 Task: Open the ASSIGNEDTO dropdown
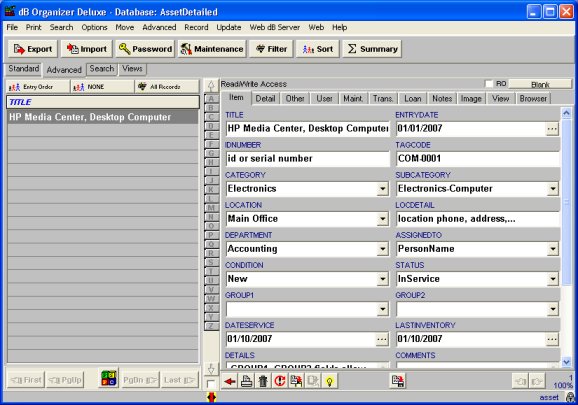tap(553, 249)
